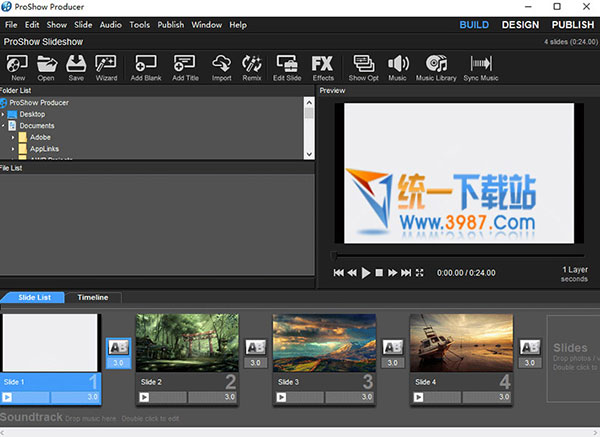Select the Documents folder
The width and height of the screenshot is (600, 437).
click(x=37, y=126)
